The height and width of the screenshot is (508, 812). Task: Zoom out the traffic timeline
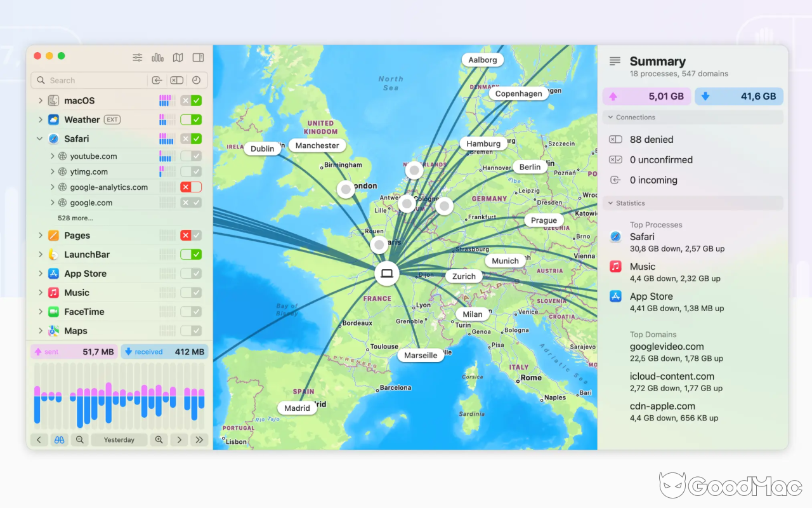[x=79, y=439]
